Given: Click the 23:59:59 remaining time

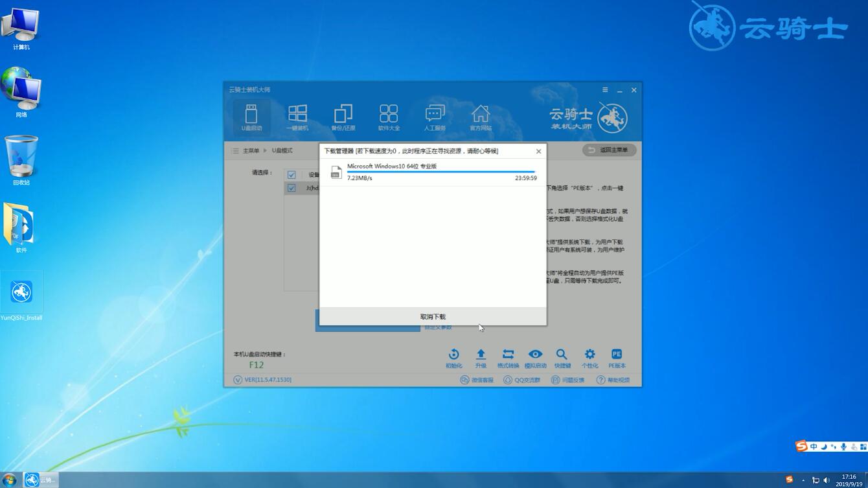Looking at the screenshot, I should pos(526,178).
